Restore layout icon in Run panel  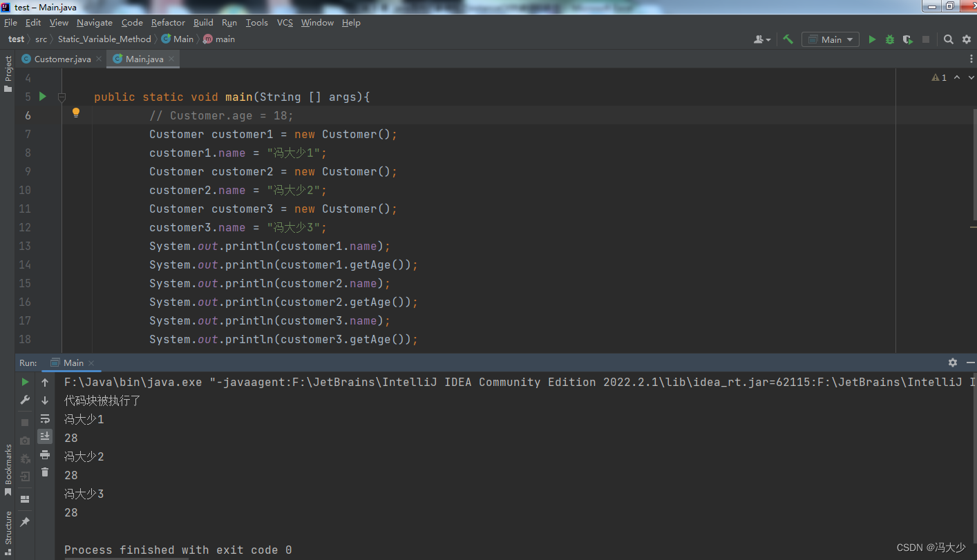[x=25, y=499]
